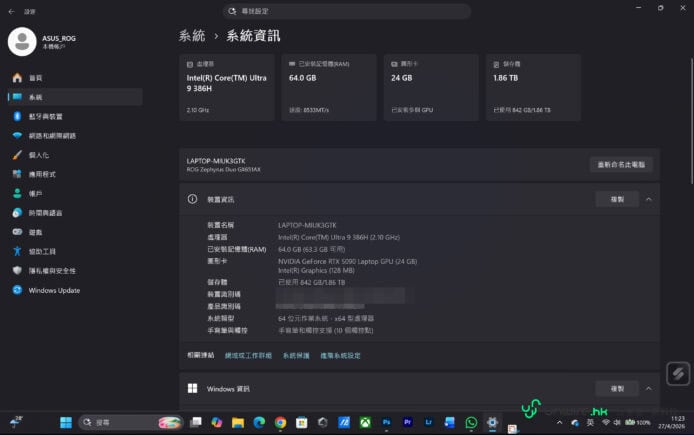Open Windows Update in sidebar
This screenshot has width=694, height=435.
[75, 290]
